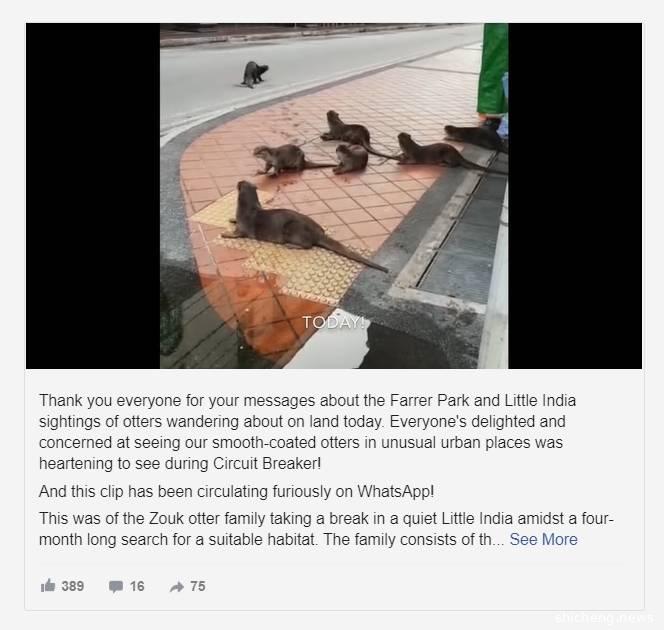Screen dimensions: 664x630
Task: Open the 75 shares count
Action: tap(198, 586)
